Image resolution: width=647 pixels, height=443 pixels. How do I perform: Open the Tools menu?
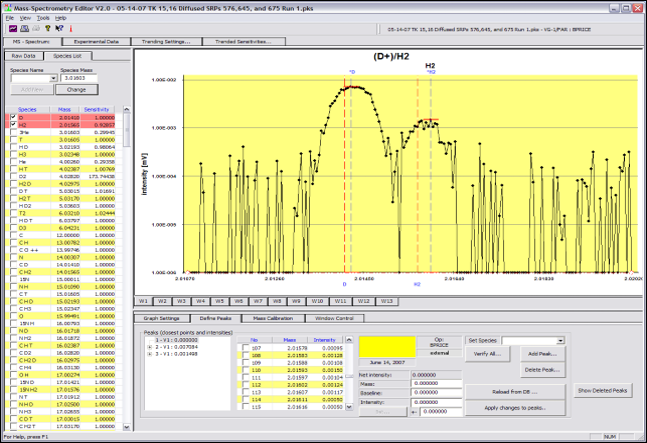click(x=43, y=18)
